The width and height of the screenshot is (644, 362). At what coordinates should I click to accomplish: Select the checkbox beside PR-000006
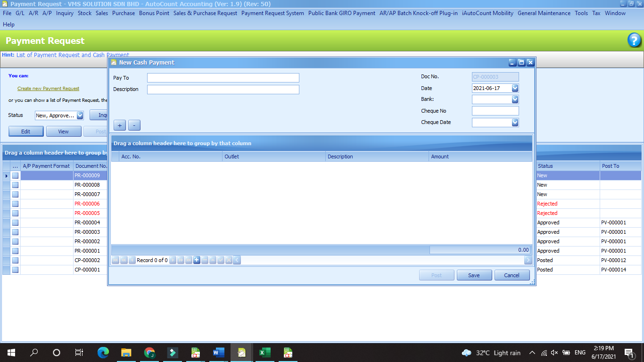click(16, 204)
